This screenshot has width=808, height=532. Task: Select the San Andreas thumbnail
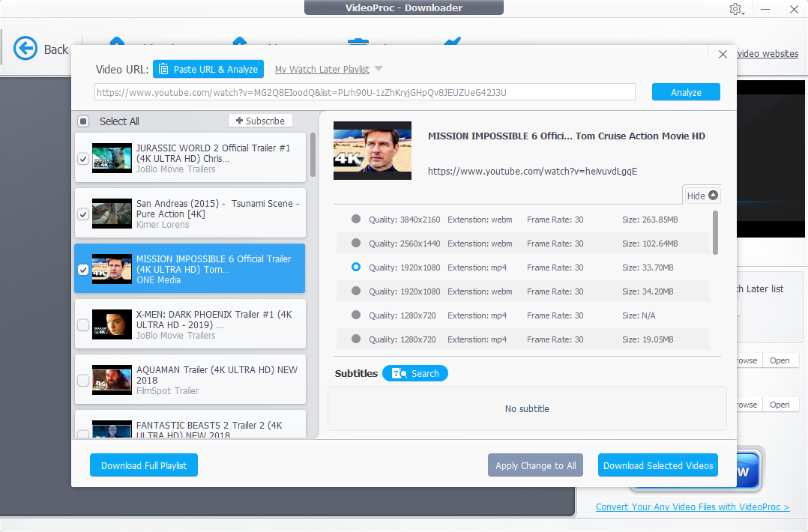112,214
